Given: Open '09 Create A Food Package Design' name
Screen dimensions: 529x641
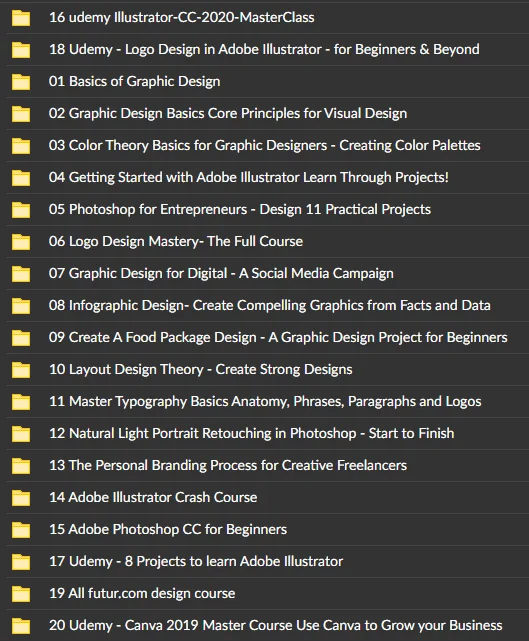Looking at the screenshot, I should tap(278, 337).
